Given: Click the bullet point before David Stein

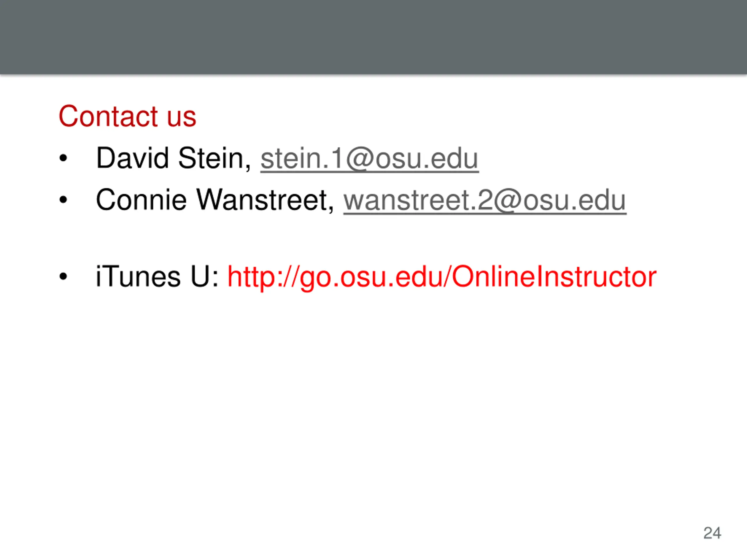Looking at the screenshot, I should [63, 158].
